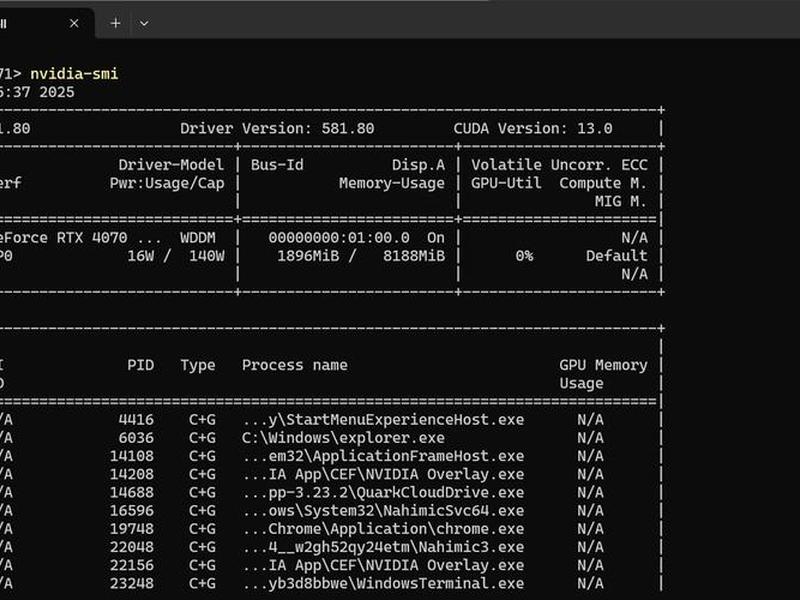Select PID 14208

pos(132,474)
